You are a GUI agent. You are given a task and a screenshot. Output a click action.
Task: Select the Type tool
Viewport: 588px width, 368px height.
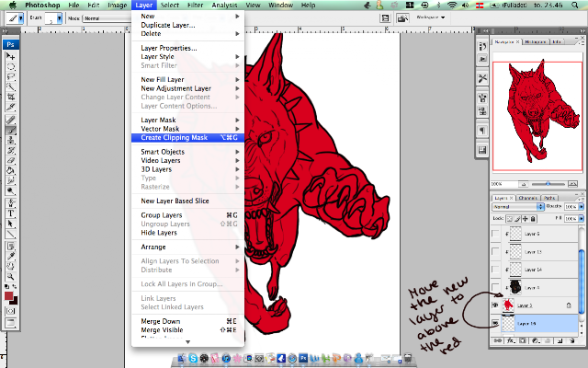[10, 213]
